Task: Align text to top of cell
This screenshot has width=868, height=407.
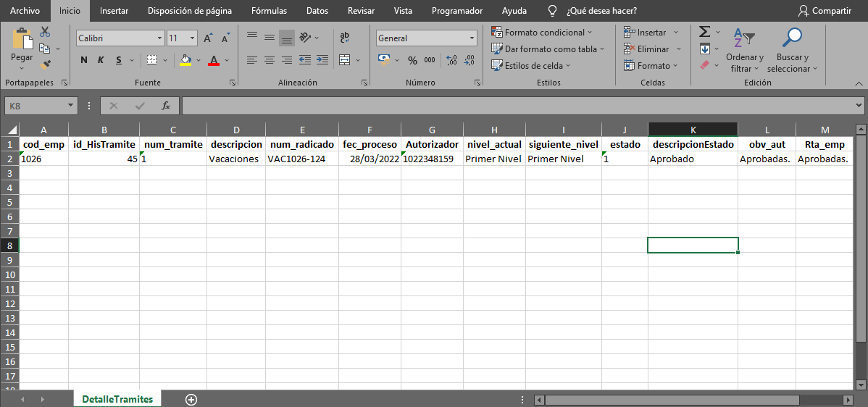Action: click(x=252, y=37)
